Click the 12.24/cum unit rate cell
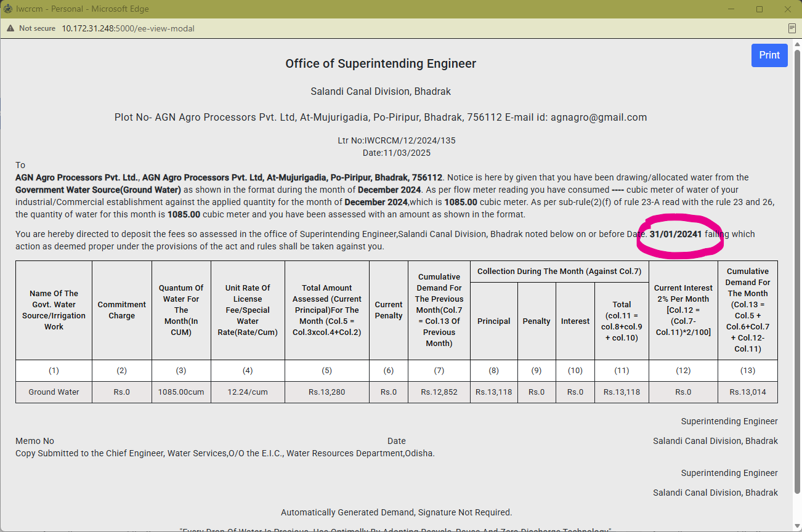 tap(248, 392)
